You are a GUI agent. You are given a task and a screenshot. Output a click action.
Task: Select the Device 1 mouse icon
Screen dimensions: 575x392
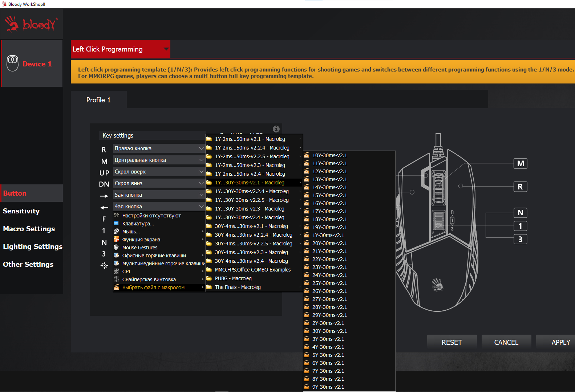[x=13, y=64]
